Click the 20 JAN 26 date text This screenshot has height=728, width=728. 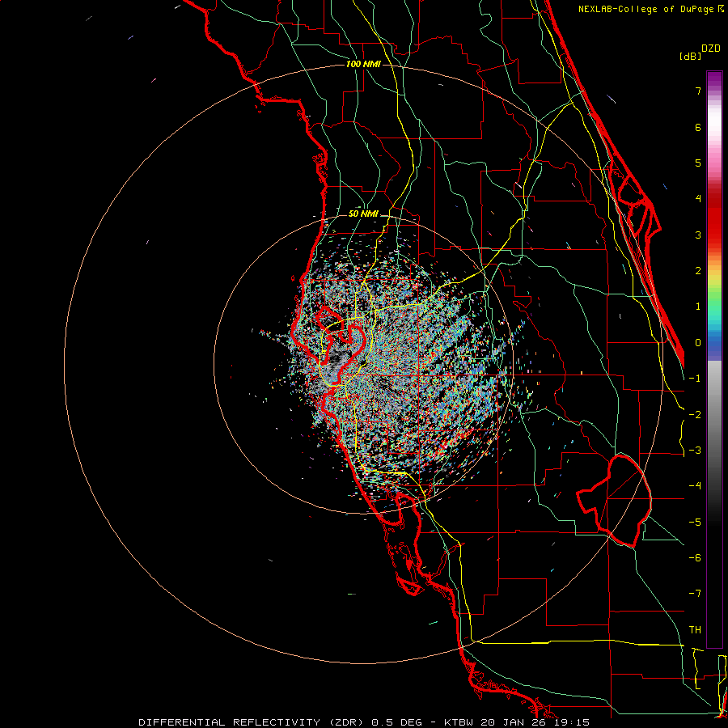(512, 722)
